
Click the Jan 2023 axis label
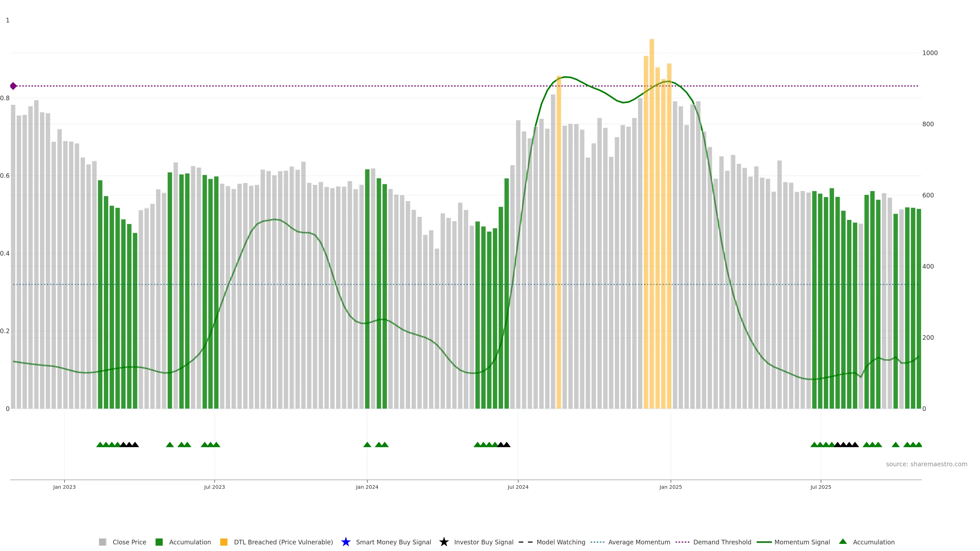click(x=64, y=487)
